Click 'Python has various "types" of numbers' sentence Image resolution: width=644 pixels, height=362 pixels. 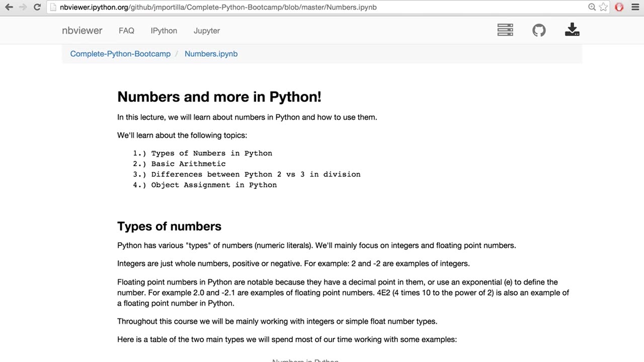(316, 245)
